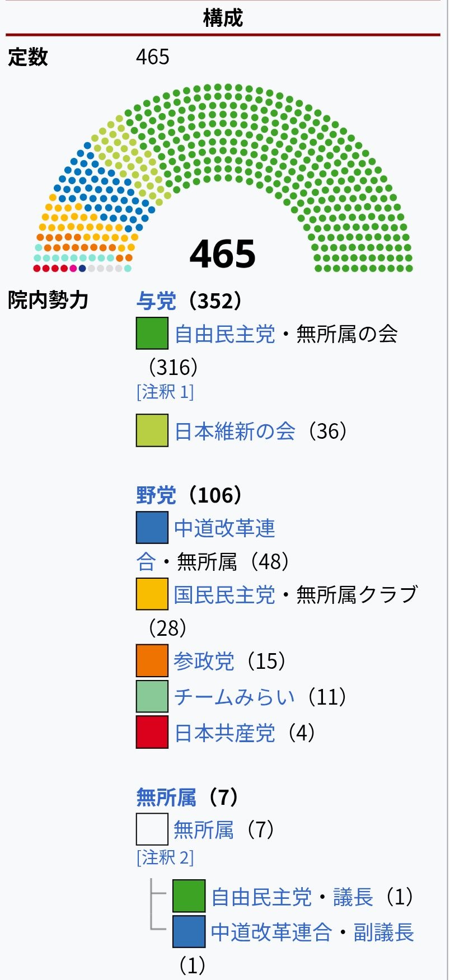Open the bold 無所属 heading link
Viewport: 450px width, 980px height.
click(166, 797)
